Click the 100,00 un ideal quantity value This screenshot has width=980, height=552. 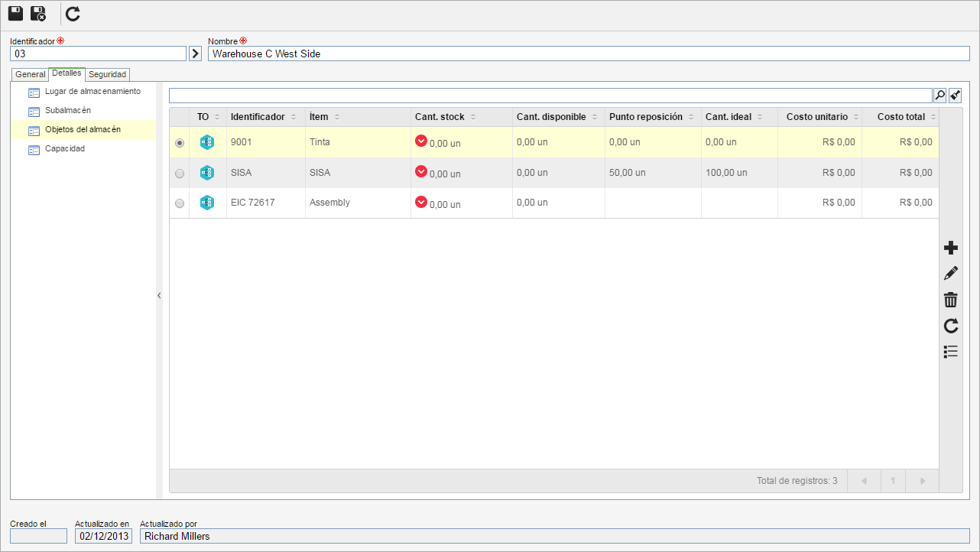(x=726, y=173)
